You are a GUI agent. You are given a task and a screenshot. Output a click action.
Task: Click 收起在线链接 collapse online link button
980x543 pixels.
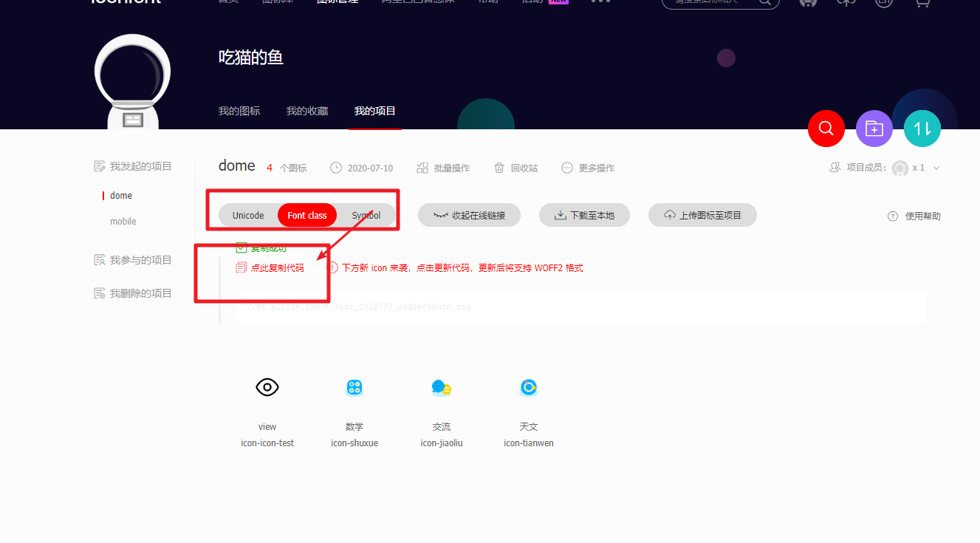pyautogui.click(x=470, y=215)
